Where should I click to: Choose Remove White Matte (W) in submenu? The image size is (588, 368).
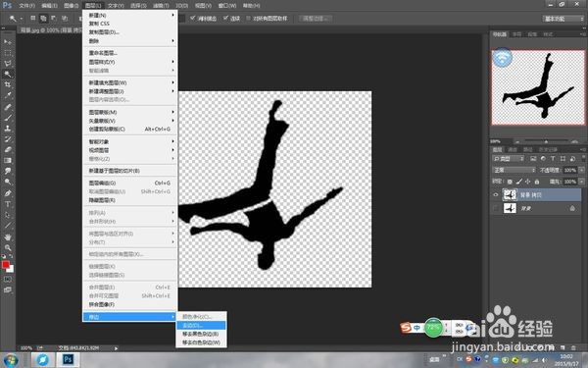coord(201,342)
